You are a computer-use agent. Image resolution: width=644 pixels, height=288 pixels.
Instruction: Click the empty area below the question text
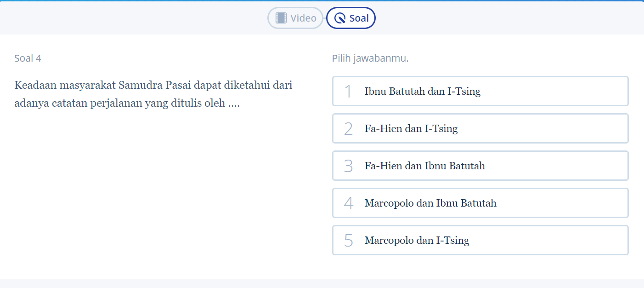pos(161,193)
